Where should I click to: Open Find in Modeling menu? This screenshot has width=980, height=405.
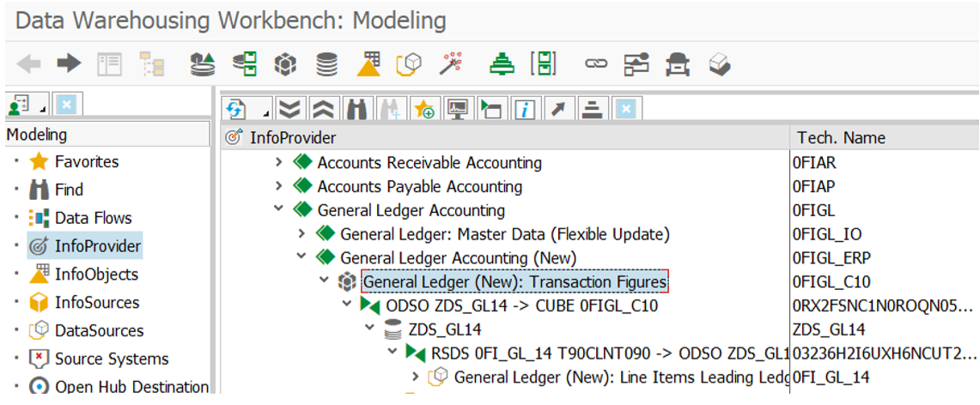(69, 190)
